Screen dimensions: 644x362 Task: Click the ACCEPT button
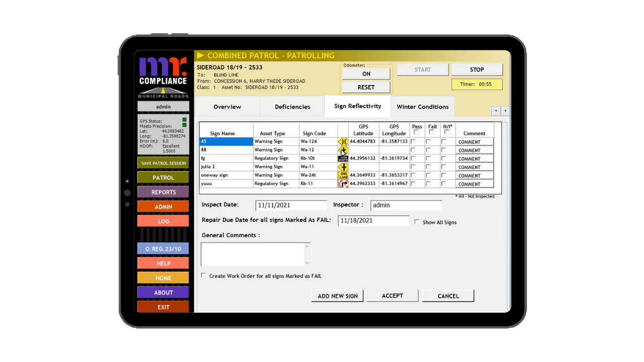click(392, 296)
